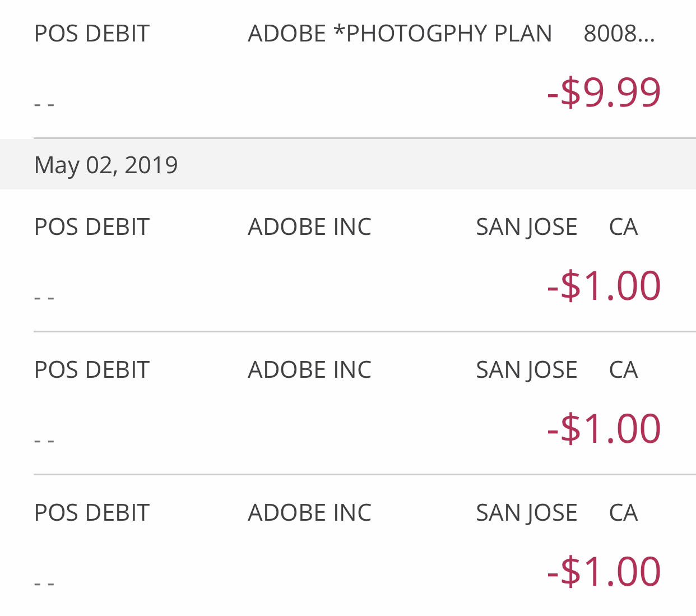The height and width of the screenshot is (616, 696).
Task: Click SAN JOSE in the first Adobe Inc row
Action: (x=526, y=227)
